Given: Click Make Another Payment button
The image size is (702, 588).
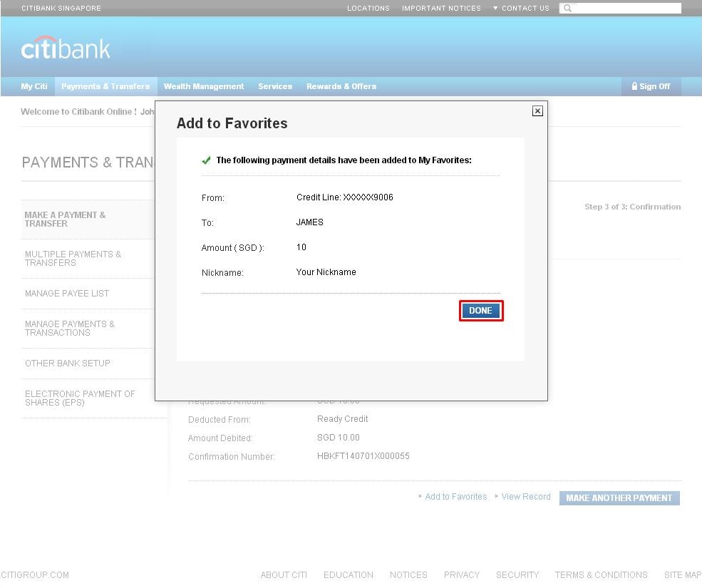Looking at the screenshot, I should point(619,498).
